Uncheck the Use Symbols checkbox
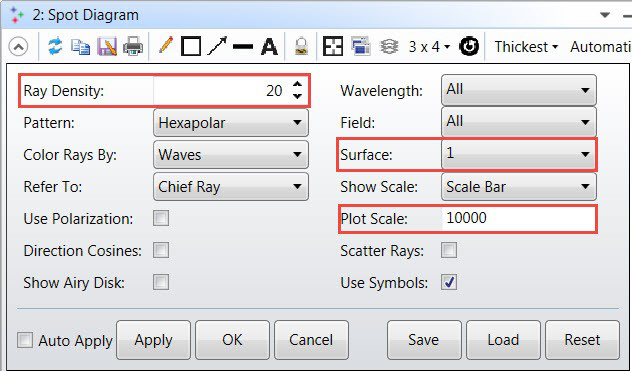The width and height of the screenshot is (632, 371). click(x=449, y=282)
